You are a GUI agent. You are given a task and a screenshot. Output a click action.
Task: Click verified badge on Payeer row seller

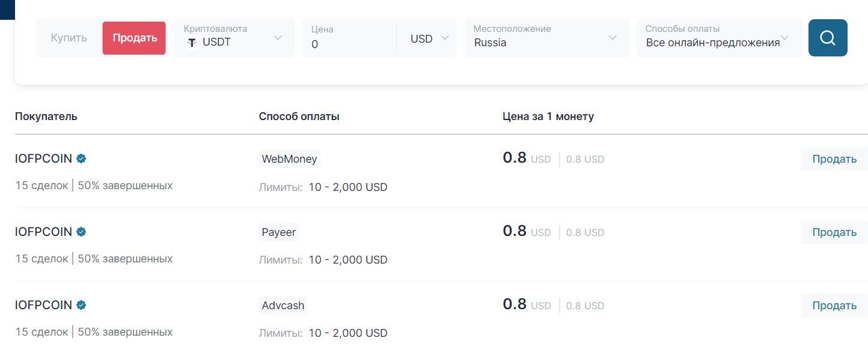click(81, 232)
